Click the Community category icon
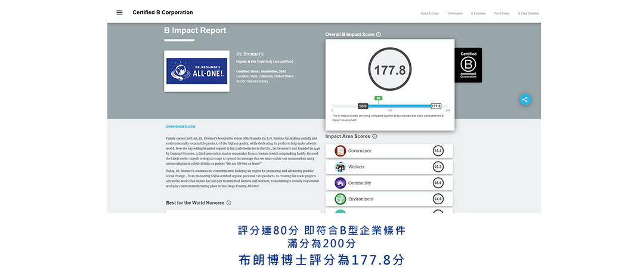 coord(340,183)
